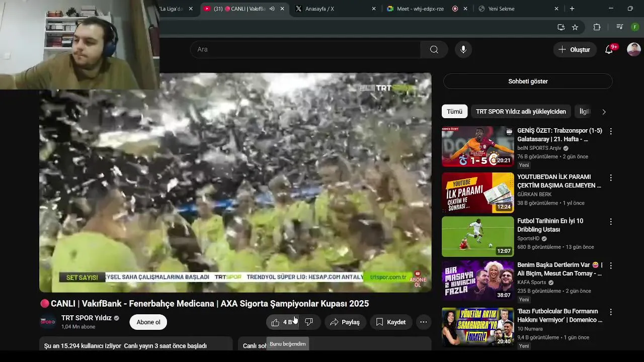Click the live video player area
The image size is (644, 362).
[235, 183]
